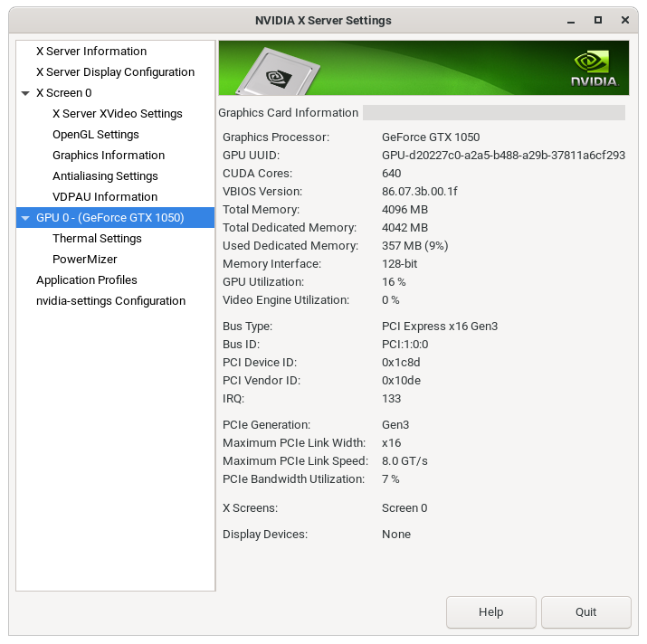Open Thermal Settings
The image size is (647, 644).
pos(97,239)
